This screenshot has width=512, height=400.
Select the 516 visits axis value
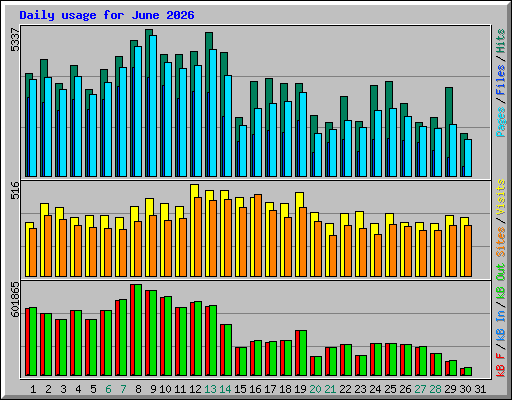point(15,190)
